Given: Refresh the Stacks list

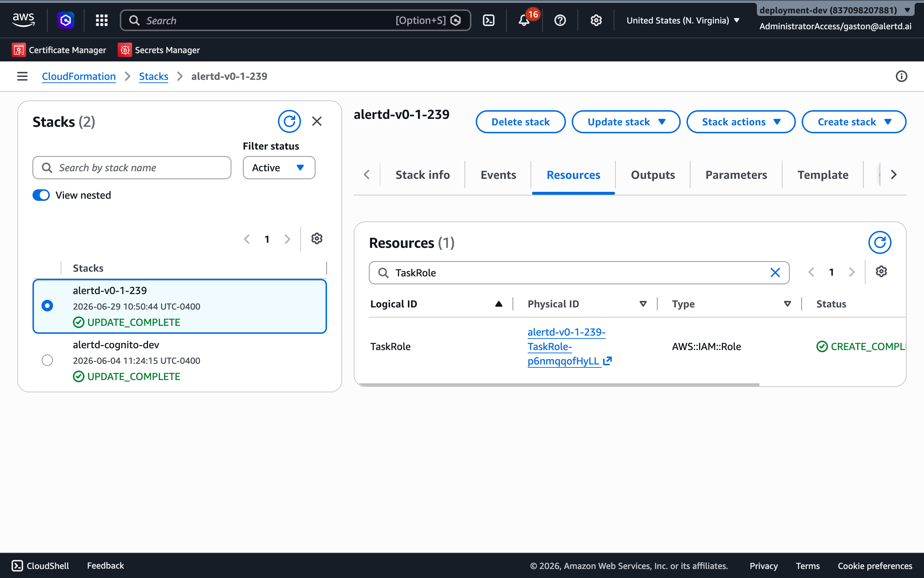Looking at the screenshot, I should pyautogui.click(x=289, y=122).
